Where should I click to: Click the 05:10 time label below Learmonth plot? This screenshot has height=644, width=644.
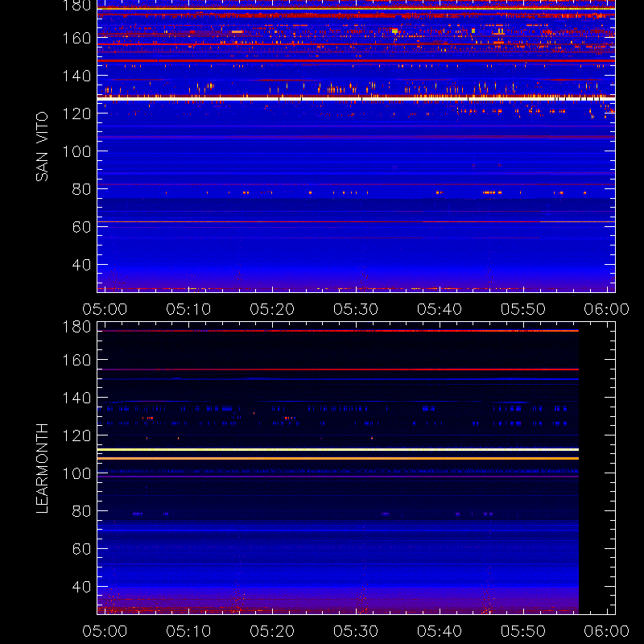[x=188, y=631]
